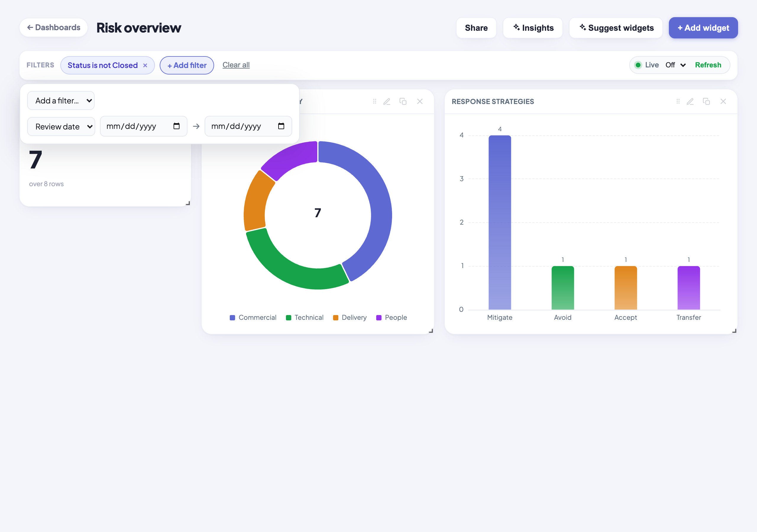Image resolution: width=757 pixels, height=532 pixels.
Task: Toggle Technical legend item
Action: pos(305,317)
